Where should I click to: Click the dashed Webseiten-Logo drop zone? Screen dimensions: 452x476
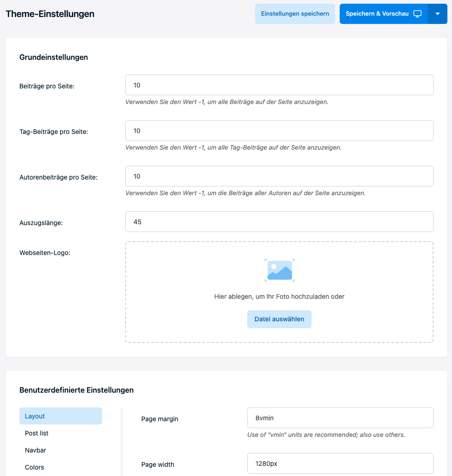click(x=279, y=292)
